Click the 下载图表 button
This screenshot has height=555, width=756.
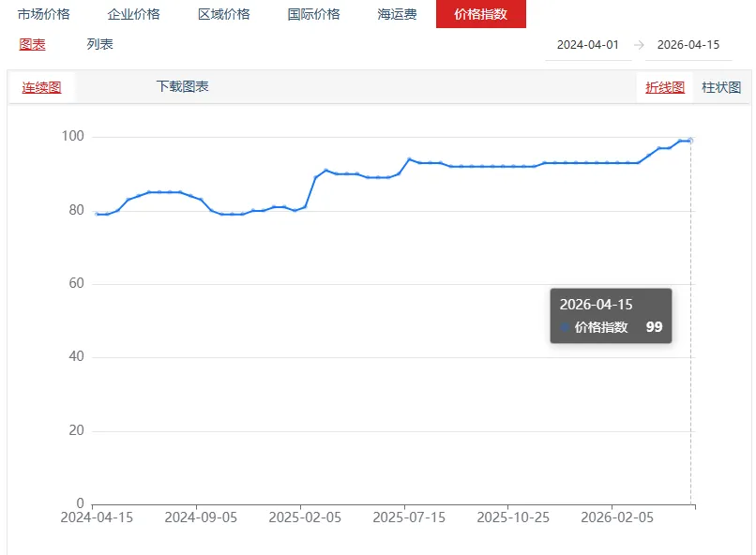coord(182,86)
